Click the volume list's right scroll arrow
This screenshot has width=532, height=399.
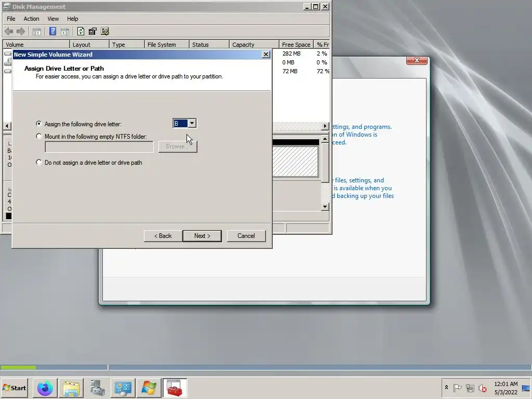click(325, 126)
